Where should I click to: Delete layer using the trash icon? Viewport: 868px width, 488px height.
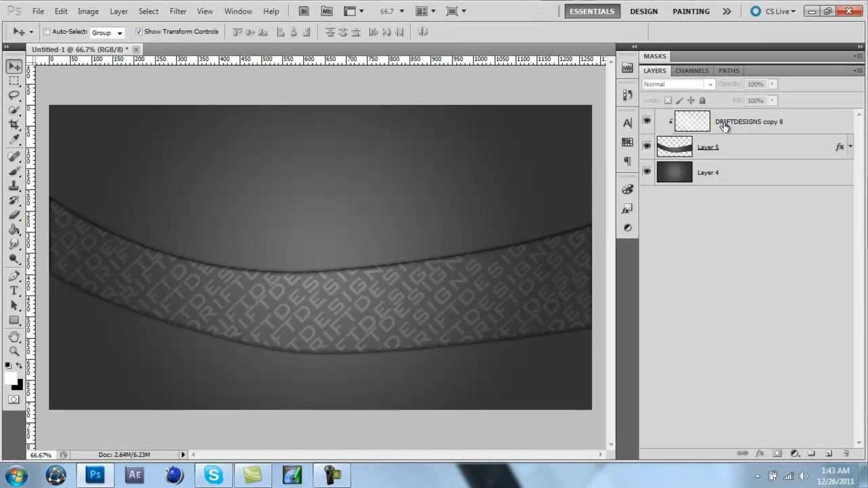[x=846, y=453]
